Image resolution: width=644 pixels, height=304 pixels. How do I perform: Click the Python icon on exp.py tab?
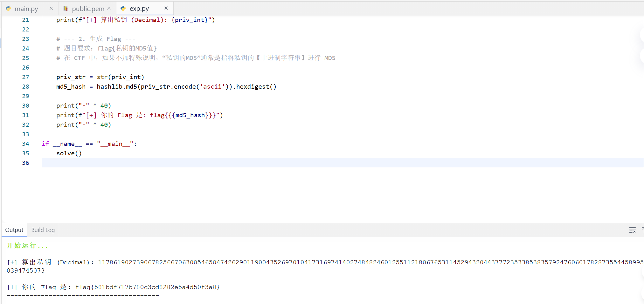(x=123, y=9)
